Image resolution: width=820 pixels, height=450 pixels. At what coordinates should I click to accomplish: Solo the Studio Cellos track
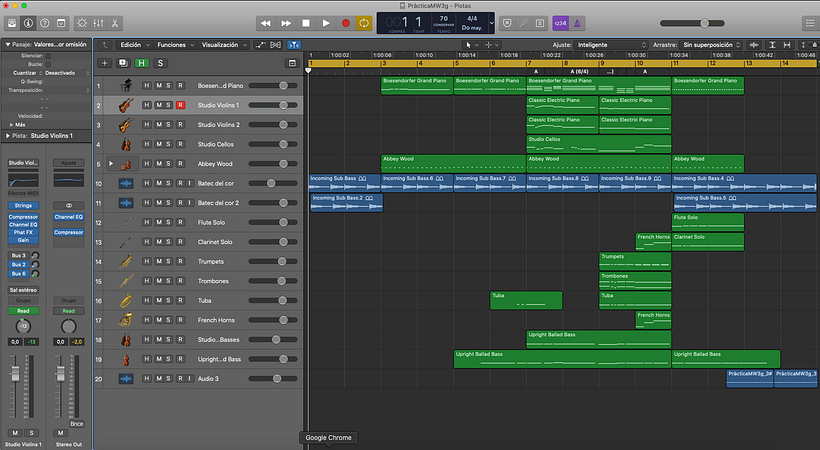pos(169,144)
